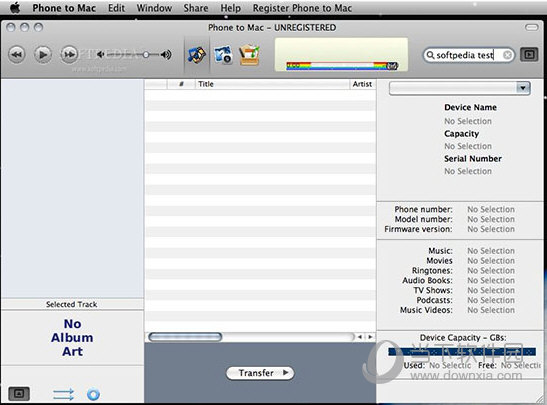Click the Music Videos label
The width and height of the screenshot is (547, 405).
click(426, 310)
